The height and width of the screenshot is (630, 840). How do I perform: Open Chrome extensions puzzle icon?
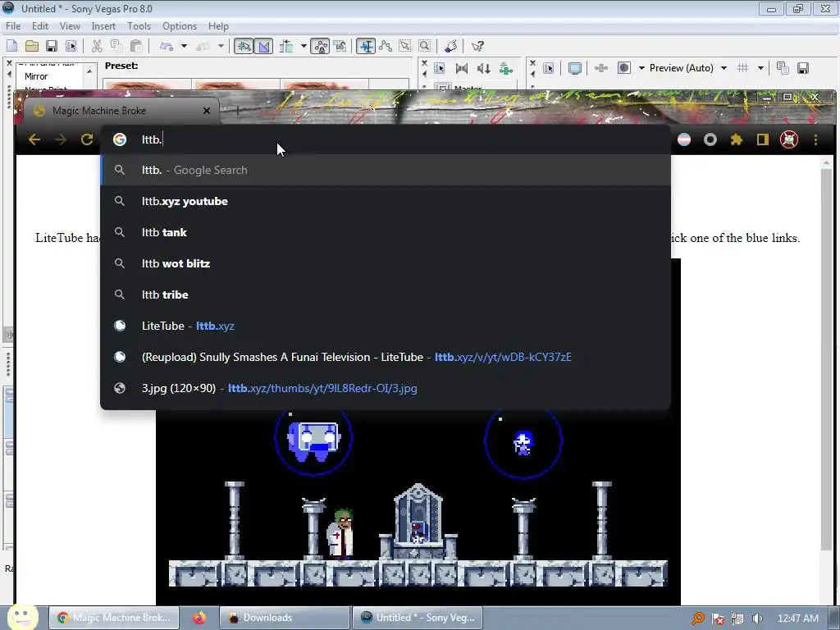tap(737, 139)
